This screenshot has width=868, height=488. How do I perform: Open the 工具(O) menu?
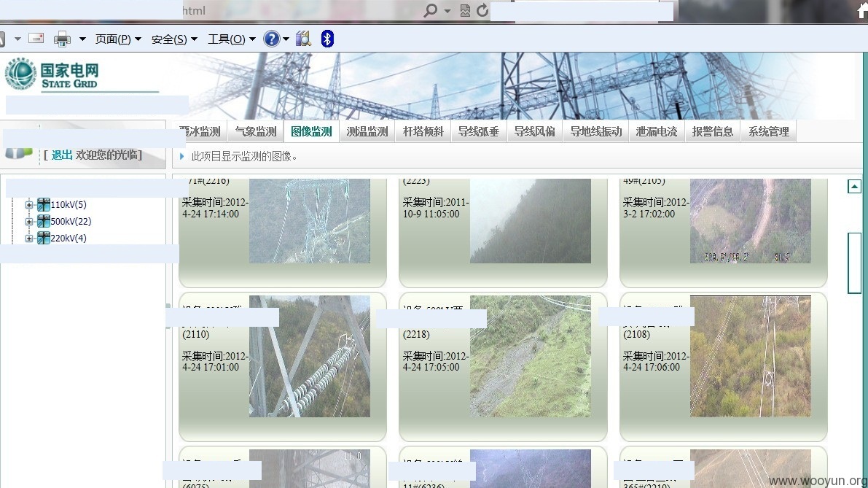point(231,39)
